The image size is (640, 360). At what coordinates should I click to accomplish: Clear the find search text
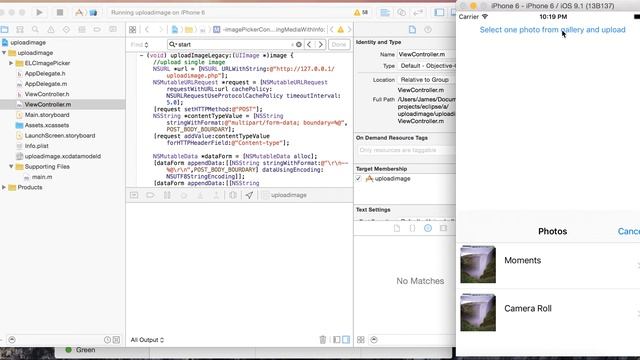(x=299, y=44)
